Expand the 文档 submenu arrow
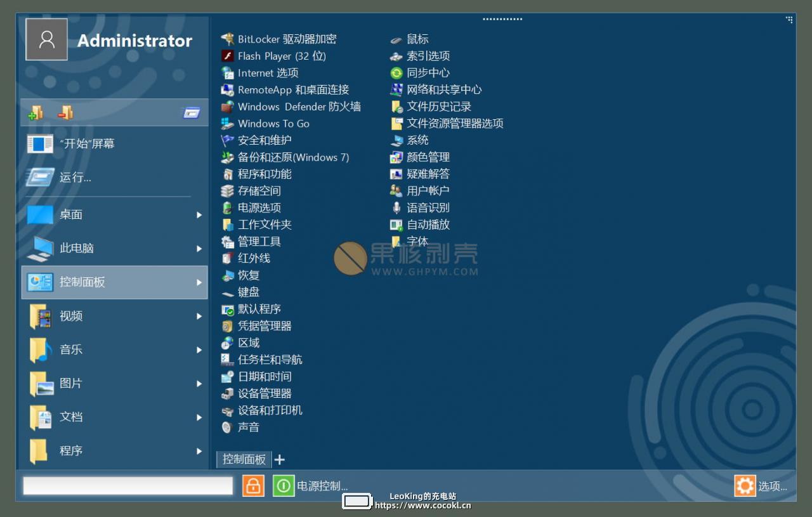Image resolution: width=812 pixels, height=517 pixels. tap(199, 417)
